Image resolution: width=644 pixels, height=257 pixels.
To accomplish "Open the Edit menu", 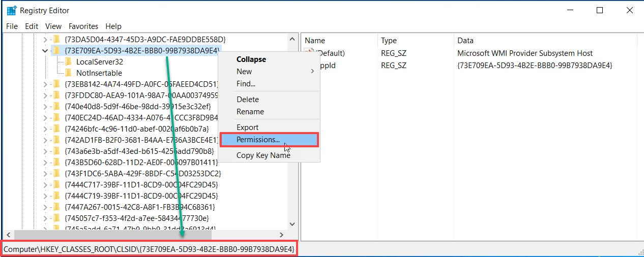I will (x=32, y=26).
